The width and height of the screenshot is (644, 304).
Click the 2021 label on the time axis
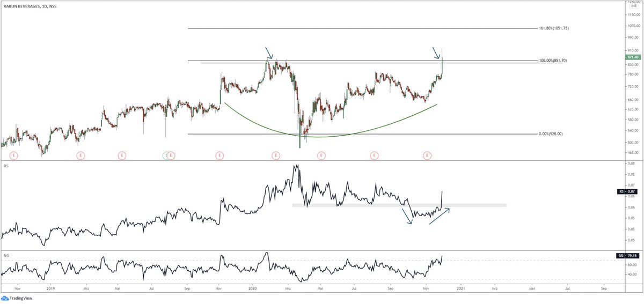(x=460, y=288)
